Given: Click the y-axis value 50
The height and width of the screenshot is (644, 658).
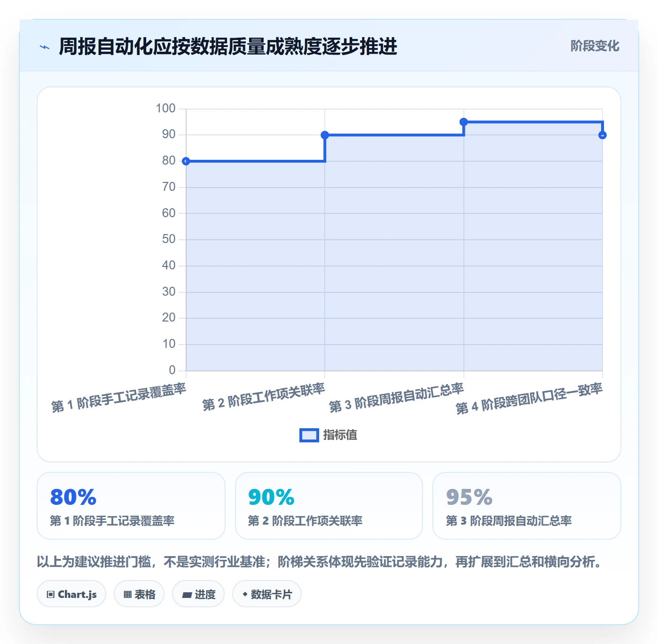Looking at the screenshot, I should coord(169,239).
